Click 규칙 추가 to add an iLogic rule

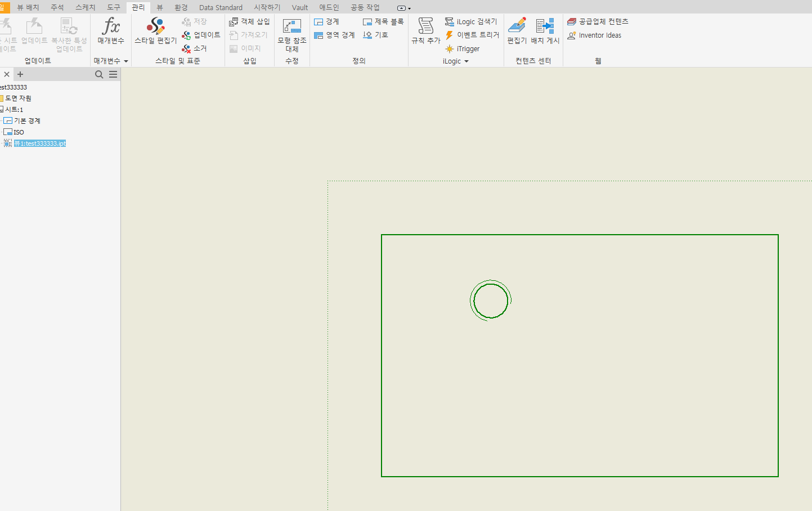click(425, 31)
